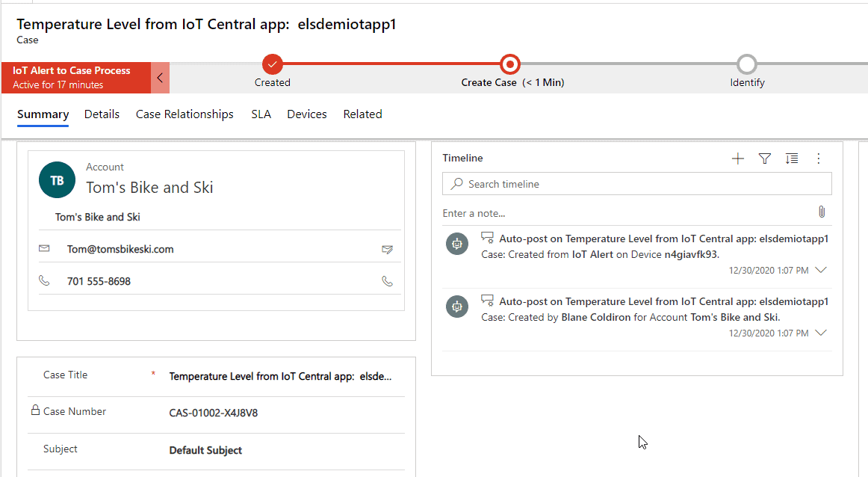This screenshot has height=477, width=868.
Task: Click the post icon of the second auto-post
Action: click(x=487, y=301)
